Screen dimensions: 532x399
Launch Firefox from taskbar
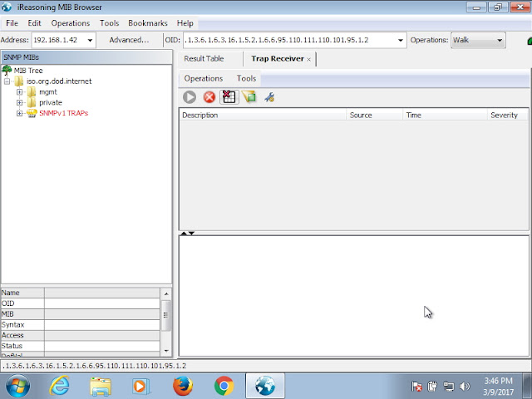point(183,386)
